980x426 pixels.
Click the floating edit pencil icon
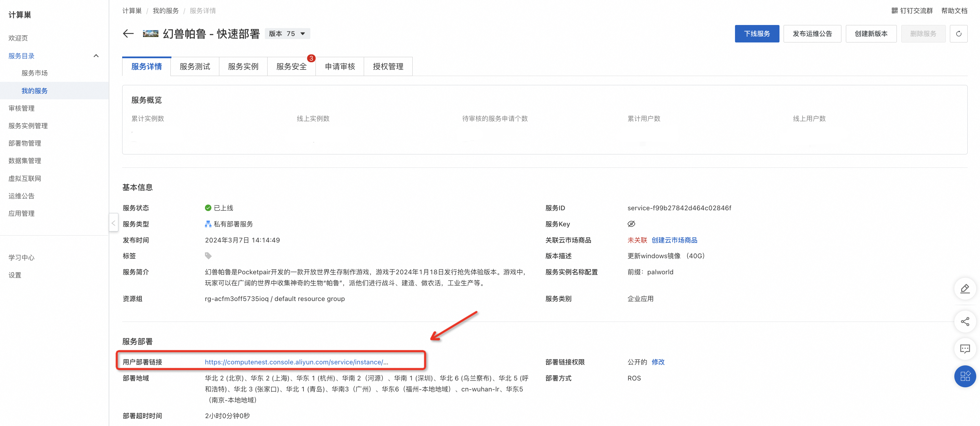coord(965,289)
